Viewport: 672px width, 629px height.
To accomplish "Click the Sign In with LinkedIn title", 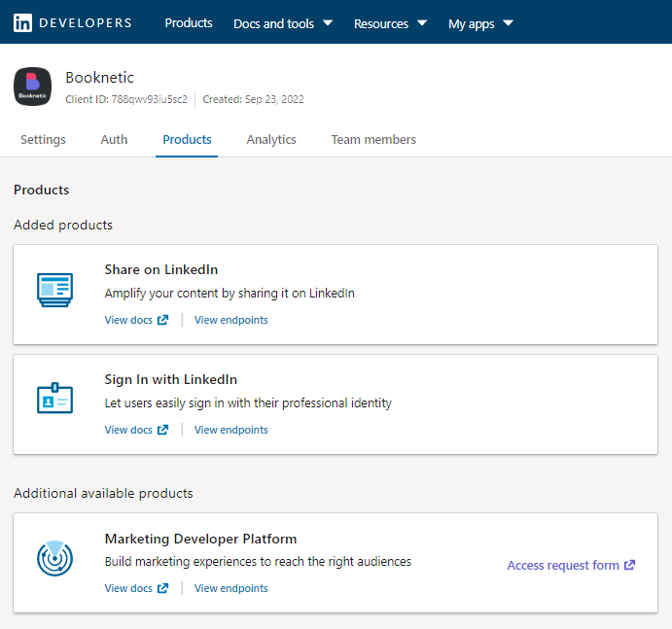I will coord(171,379).
